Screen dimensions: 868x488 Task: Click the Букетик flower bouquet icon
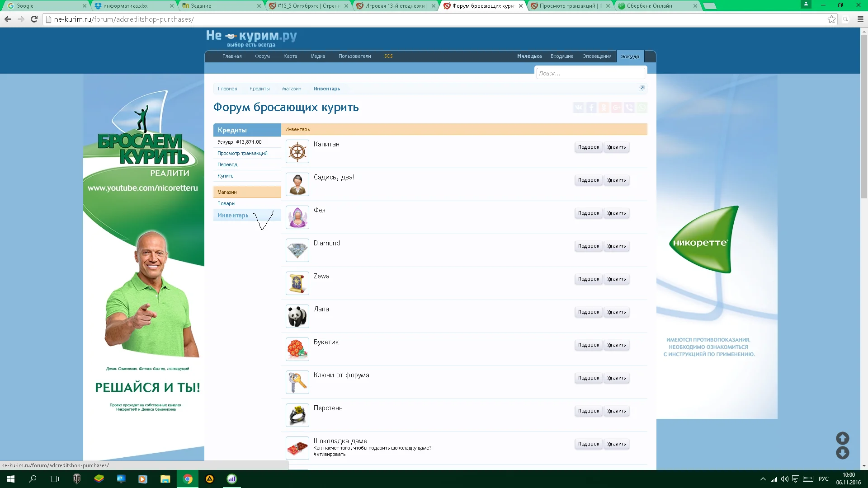click(x=297, y=349)
